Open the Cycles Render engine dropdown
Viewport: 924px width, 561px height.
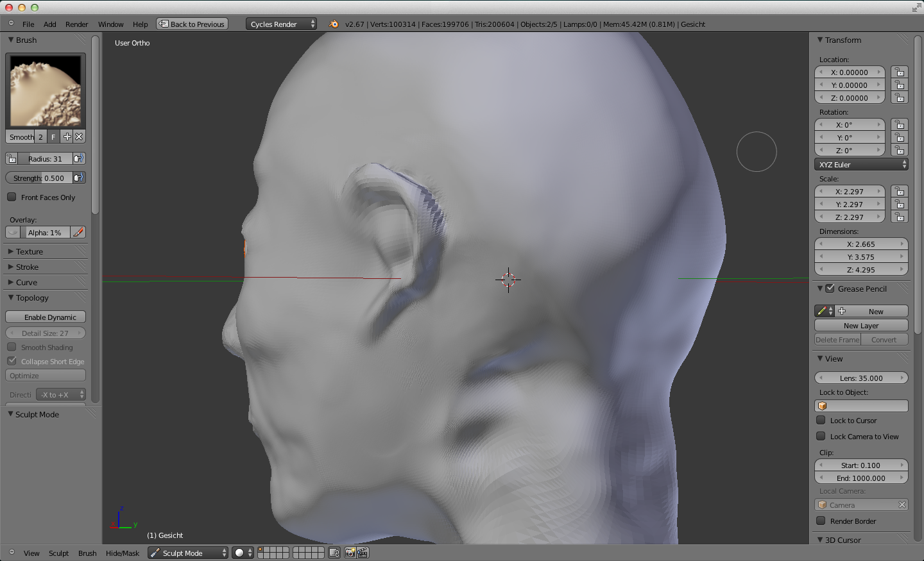click(281, 24)
